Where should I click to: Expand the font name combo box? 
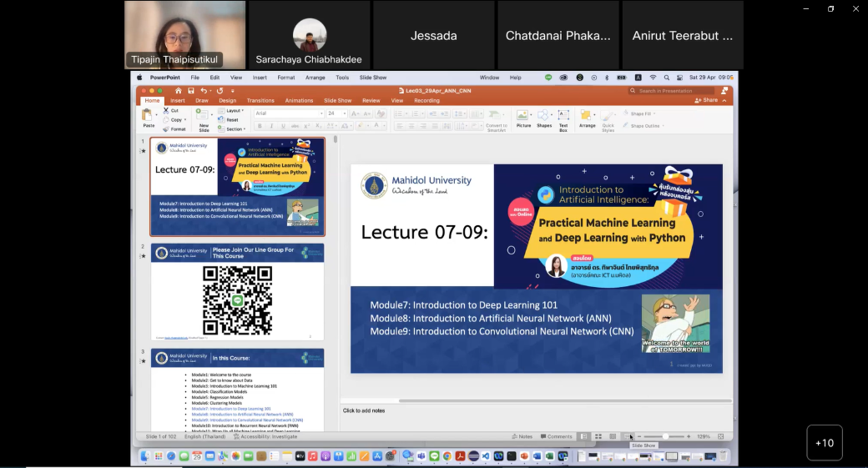(320, 113)
